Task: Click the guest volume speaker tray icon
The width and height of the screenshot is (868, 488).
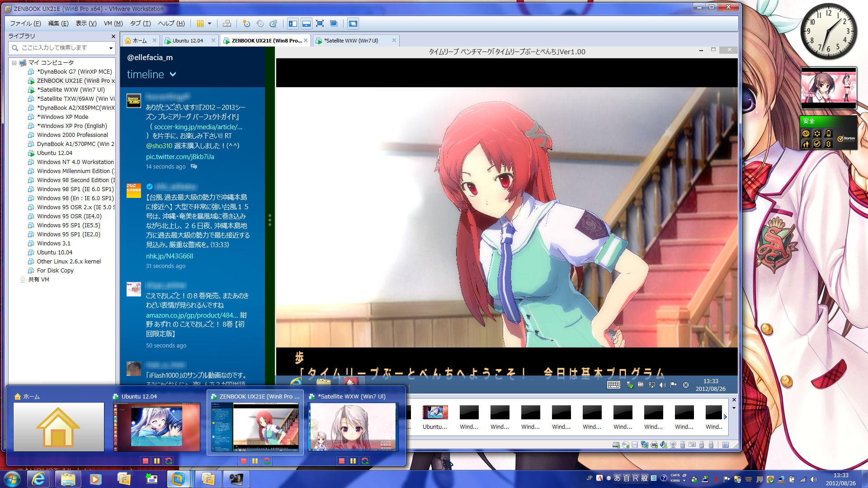Action: tap(662, 385)
